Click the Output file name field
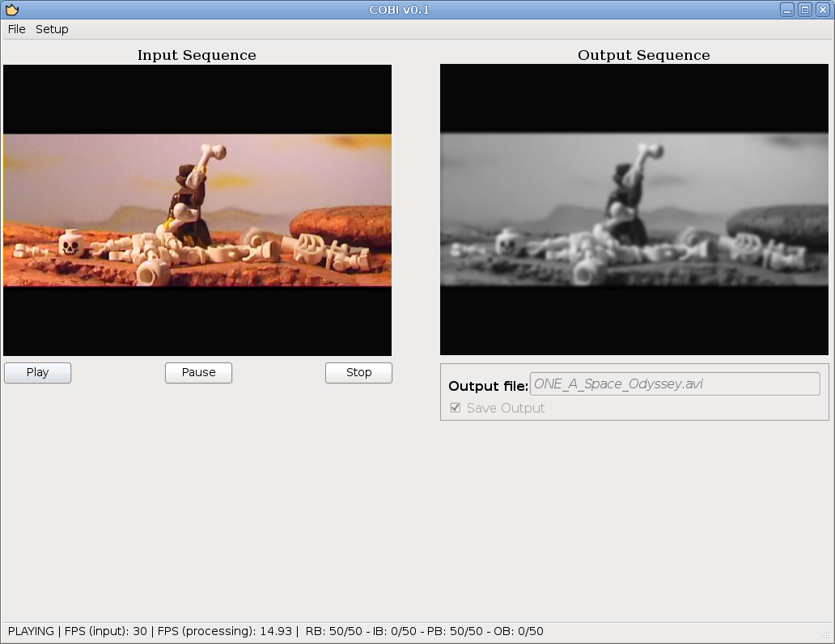Viewport: 835px width, 644px height. tap(675, 384)
